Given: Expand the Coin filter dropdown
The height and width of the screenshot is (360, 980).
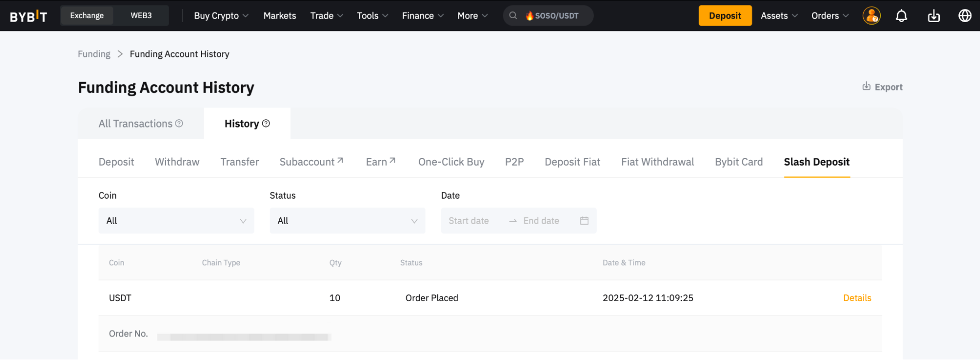Looking at the screenshot, I should tap(176, 221).
